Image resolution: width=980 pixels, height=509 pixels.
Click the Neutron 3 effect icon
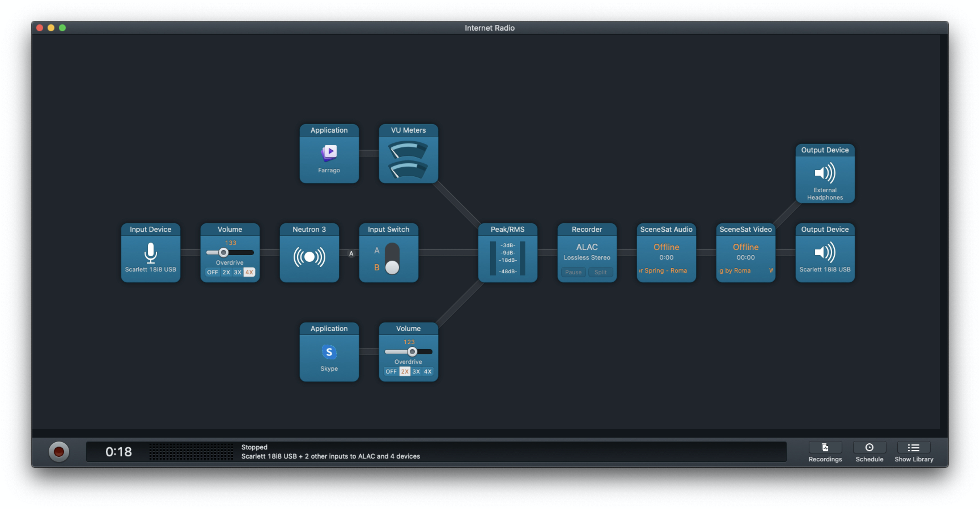point(309,257)
